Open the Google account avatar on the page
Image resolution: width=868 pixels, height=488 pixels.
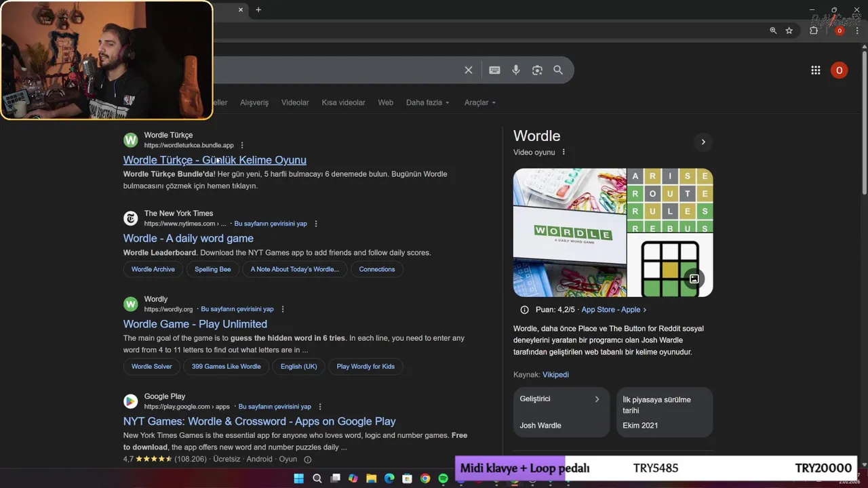[839, 70]
